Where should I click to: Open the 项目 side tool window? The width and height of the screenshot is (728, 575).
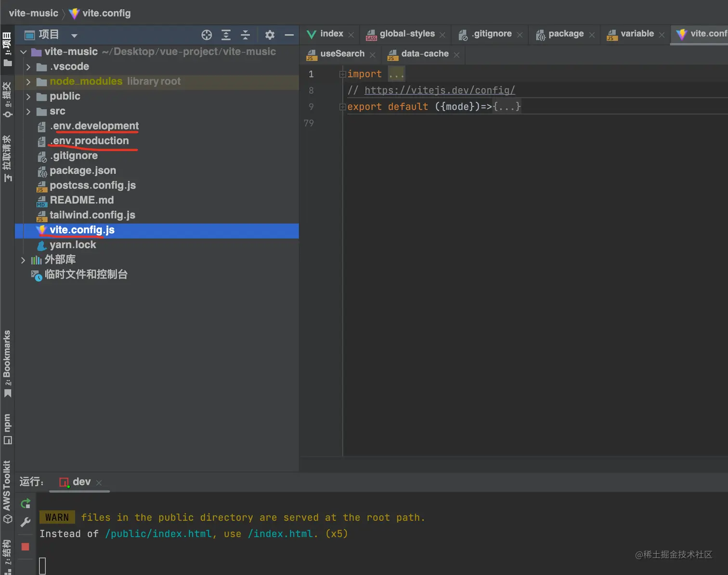click(7, 50)
